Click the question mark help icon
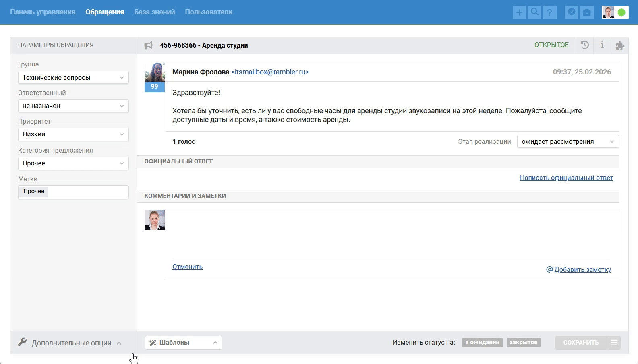The image size is (638, 364). 549,12
